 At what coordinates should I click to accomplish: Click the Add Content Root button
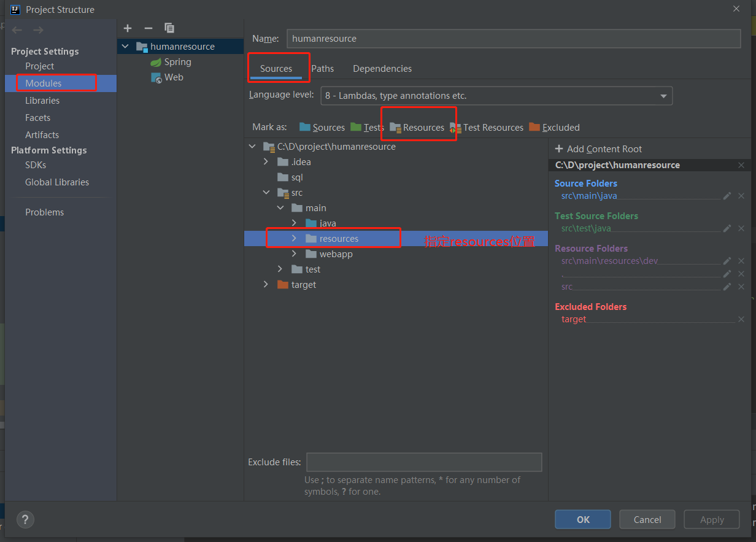tap(598, 149)
